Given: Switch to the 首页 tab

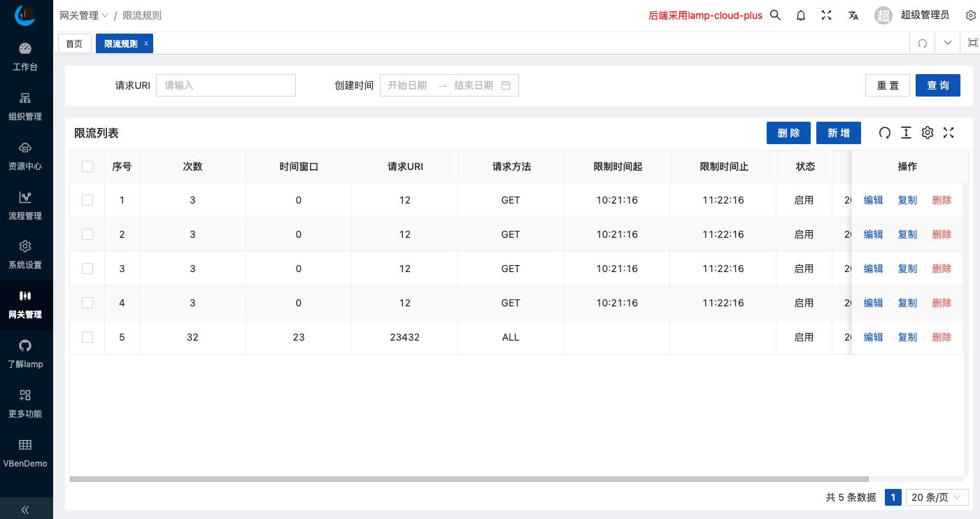Looking at the screenshot, I should tap(74, 43).
